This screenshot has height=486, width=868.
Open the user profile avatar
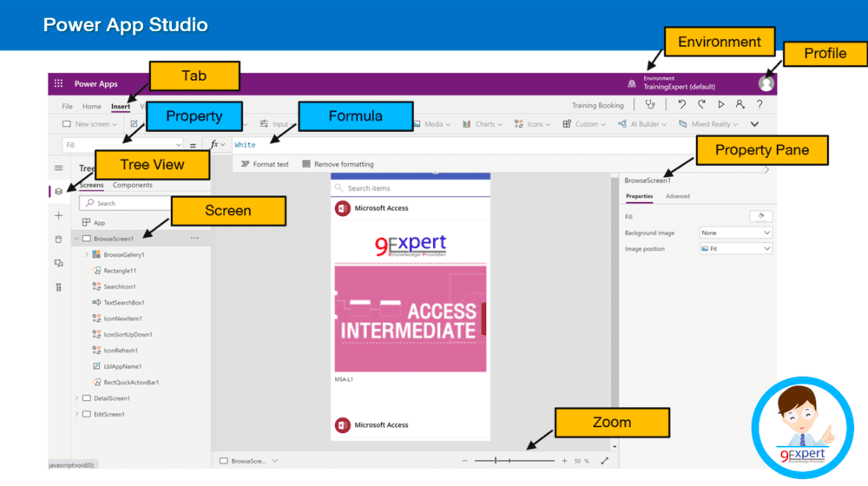pos(766,83)
